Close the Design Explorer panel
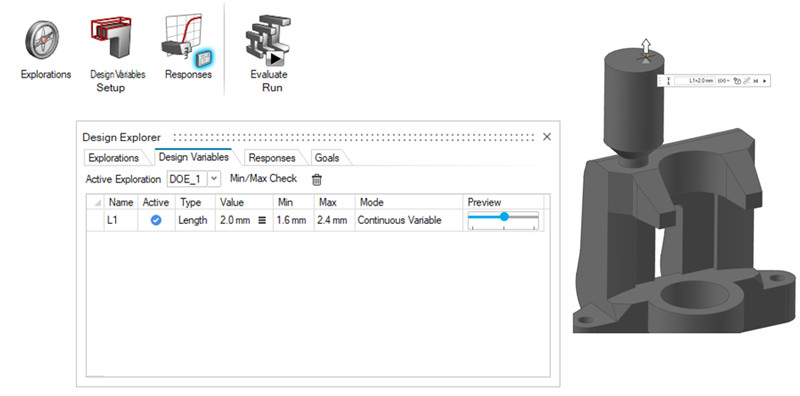This screenshot has width=800, height=396. pos(547,137)
